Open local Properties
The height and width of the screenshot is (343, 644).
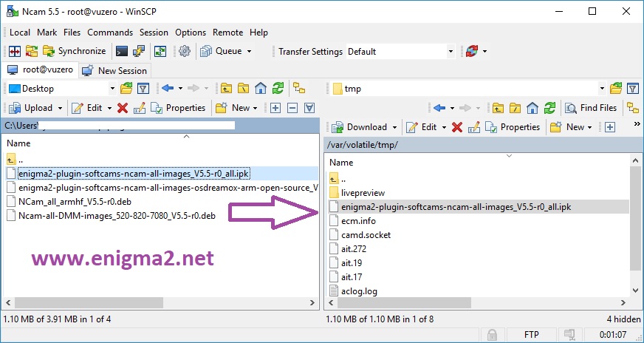pos(178,108)
